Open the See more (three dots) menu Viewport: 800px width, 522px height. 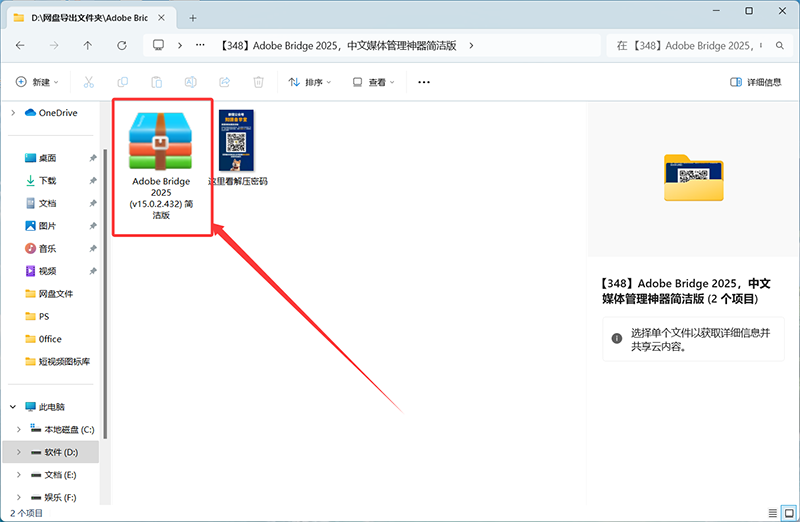tap(424, 82)
